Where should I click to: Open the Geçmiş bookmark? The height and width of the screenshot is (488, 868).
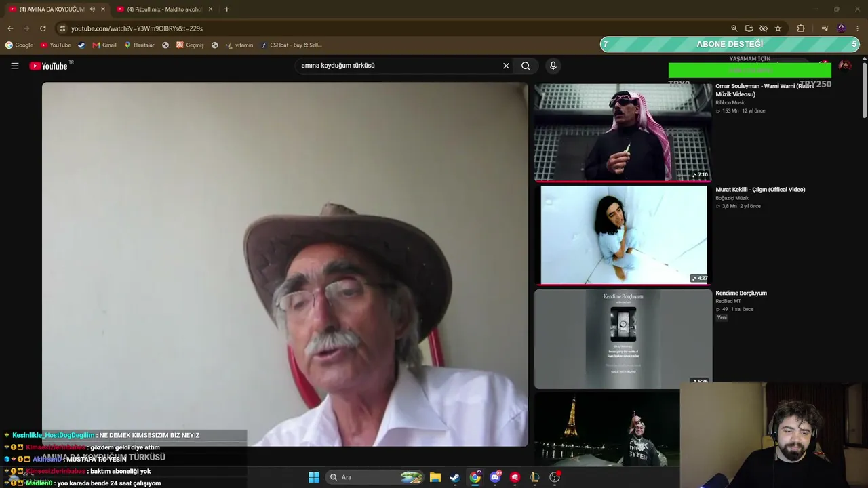190,45
